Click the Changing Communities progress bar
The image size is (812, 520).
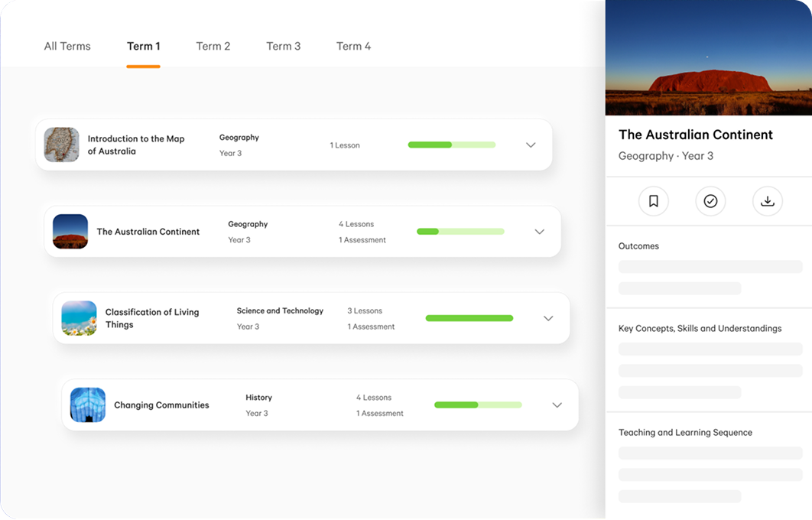click(x=478, y=405)
